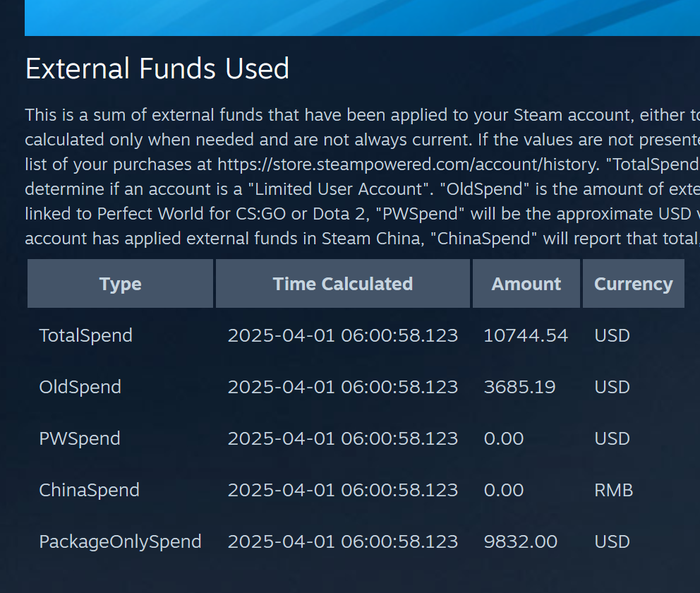
Task: Click PackageOnlySpend time calculated timestamp
Action: (342, 541)
